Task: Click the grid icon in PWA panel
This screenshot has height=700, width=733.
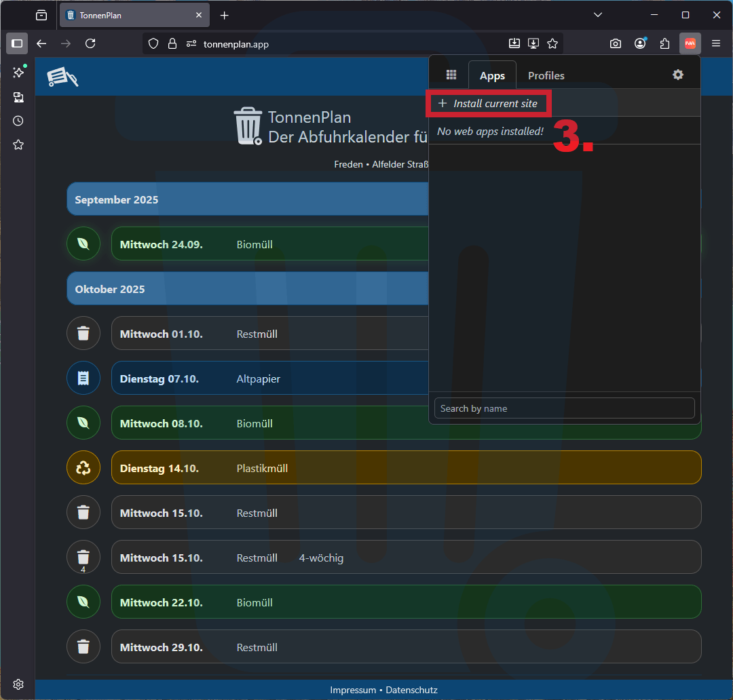Action: (451, 75)
